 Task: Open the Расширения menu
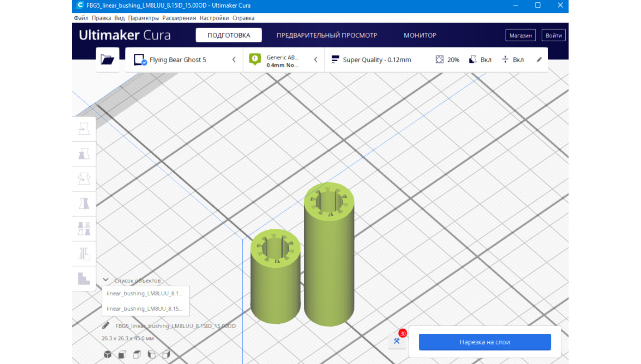click(x=179, y=18)
